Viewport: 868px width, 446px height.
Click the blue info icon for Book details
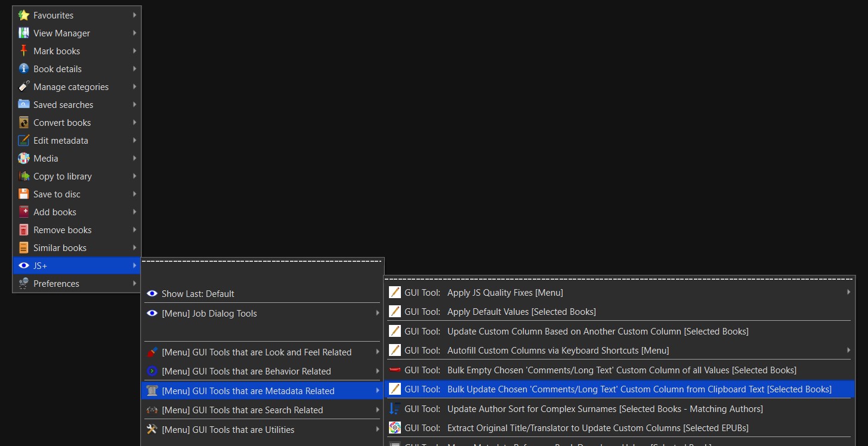point(24,69)
